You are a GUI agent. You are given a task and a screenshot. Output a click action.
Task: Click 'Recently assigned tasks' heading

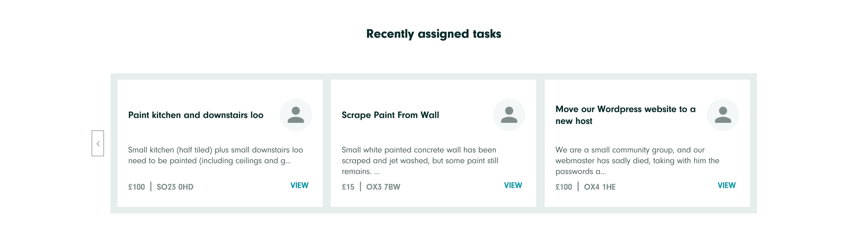(x=434, y=34)
